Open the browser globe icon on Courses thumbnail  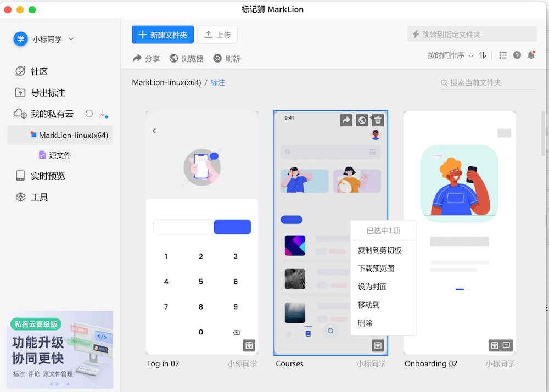tap(362, 120)
